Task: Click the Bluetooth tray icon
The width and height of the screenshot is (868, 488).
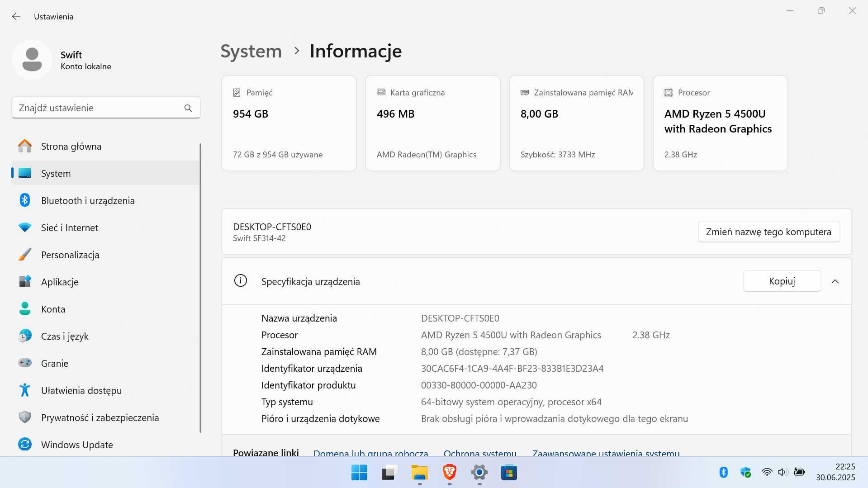Action: (x=723, y=472)
